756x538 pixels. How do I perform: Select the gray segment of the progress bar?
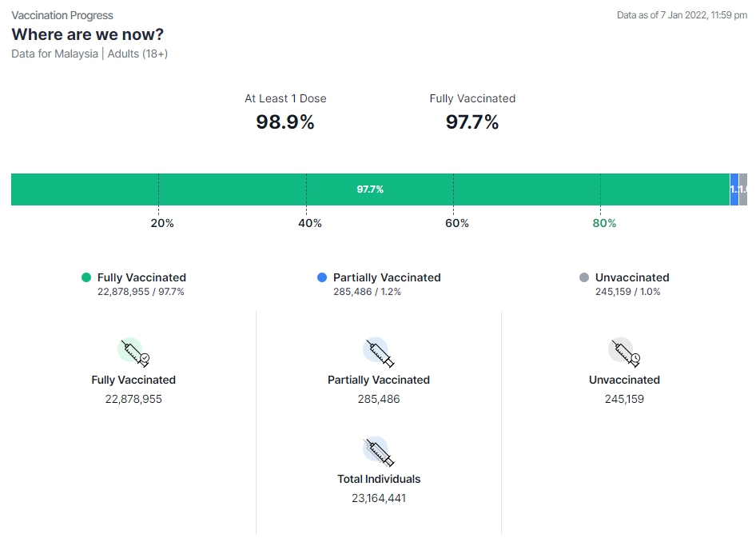[743, 189]
